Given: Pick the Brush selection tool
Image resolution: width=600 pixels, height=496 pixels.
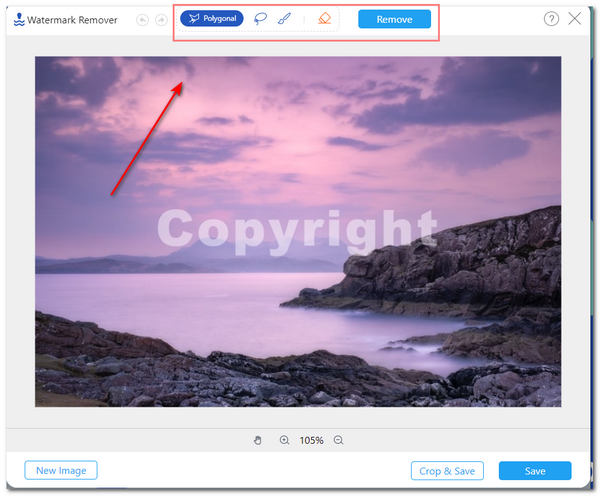Looking at the screenshot, I should pos(284,18).
